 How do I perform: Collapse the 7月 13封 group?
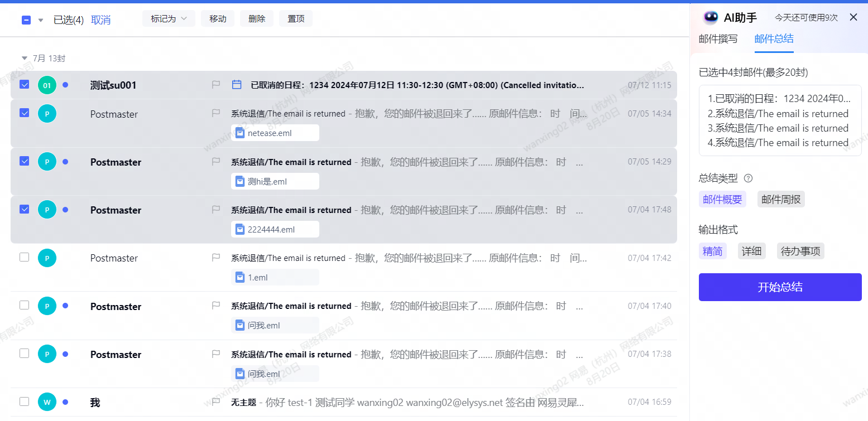click(24, 58)
